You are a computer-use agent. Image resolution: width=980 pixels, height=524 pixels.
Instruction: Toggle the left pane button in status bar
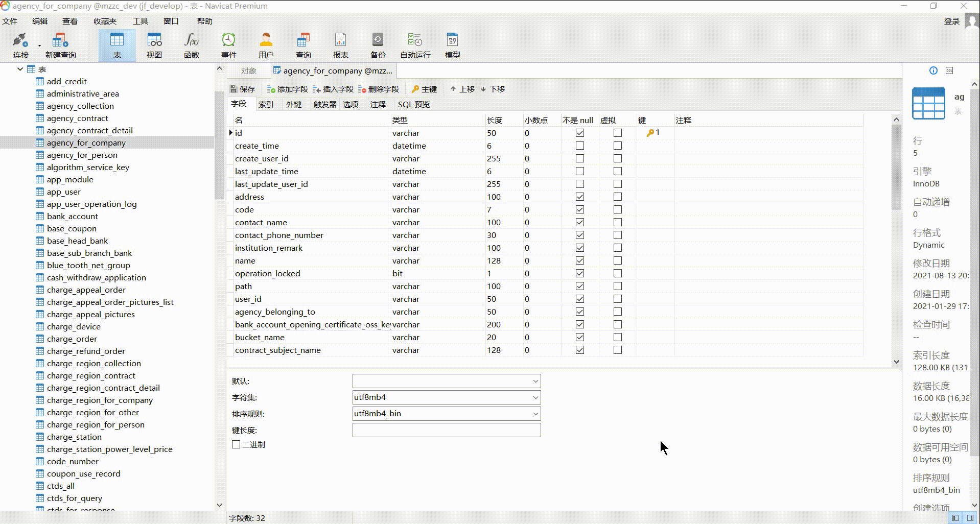coord(955,518)
